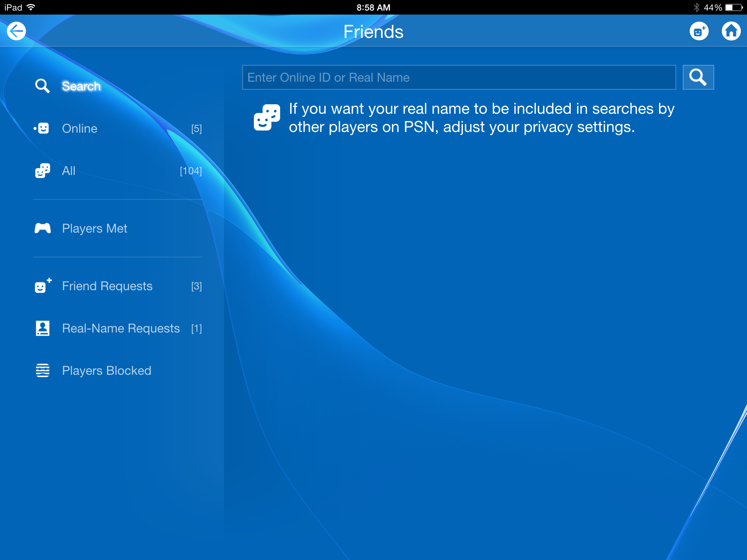The width and height of the screenshot is (747, 560).
Task: Click the Friend Requests icon
Action: 42,286
